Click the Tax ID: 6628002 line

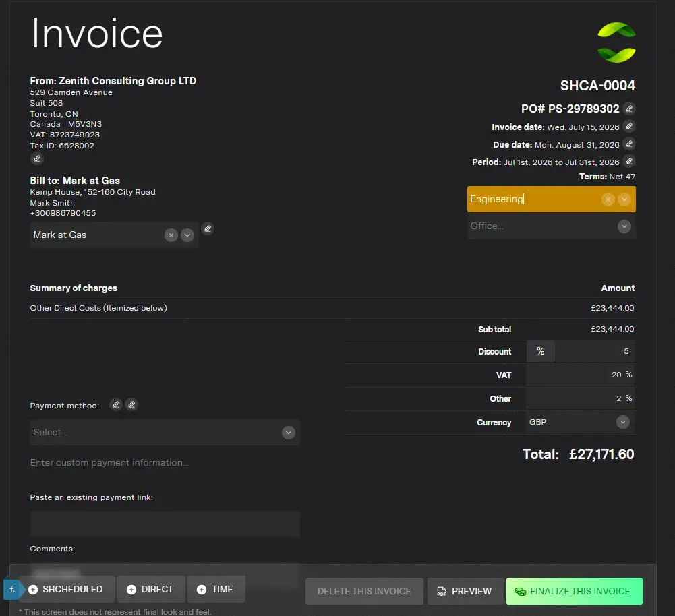pos(62,146)
